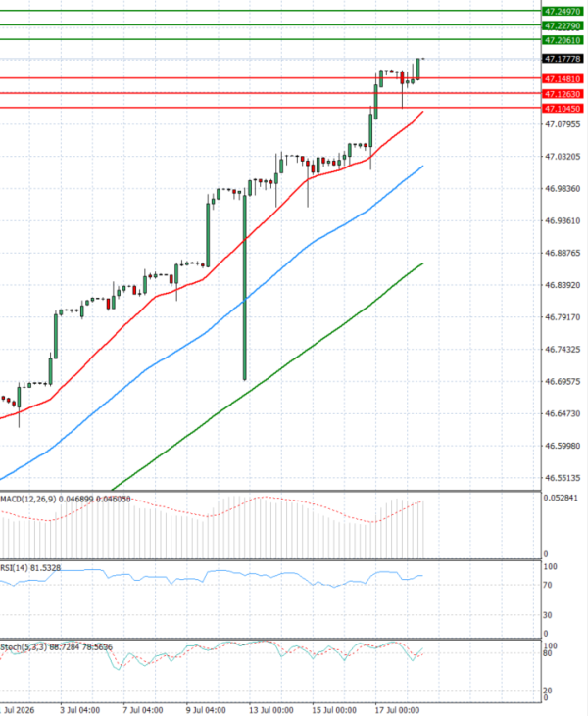588x716 pixels.
Task: Click the 9 Jul 04:00 date marker
Action: click(206, 710)
